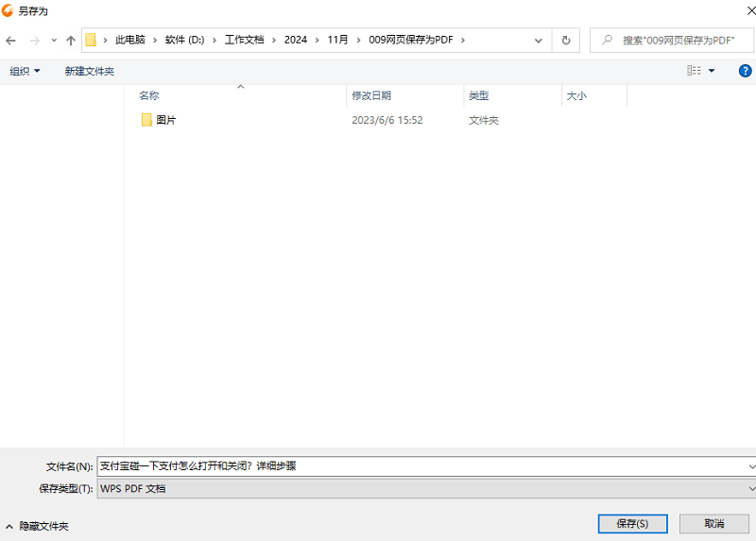
Task: Expand the chevron after 2024
Action: [318, 40]
